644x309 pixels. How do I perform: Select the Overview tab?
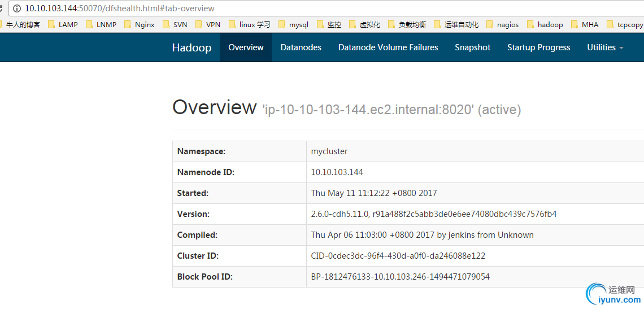point(246,47)
